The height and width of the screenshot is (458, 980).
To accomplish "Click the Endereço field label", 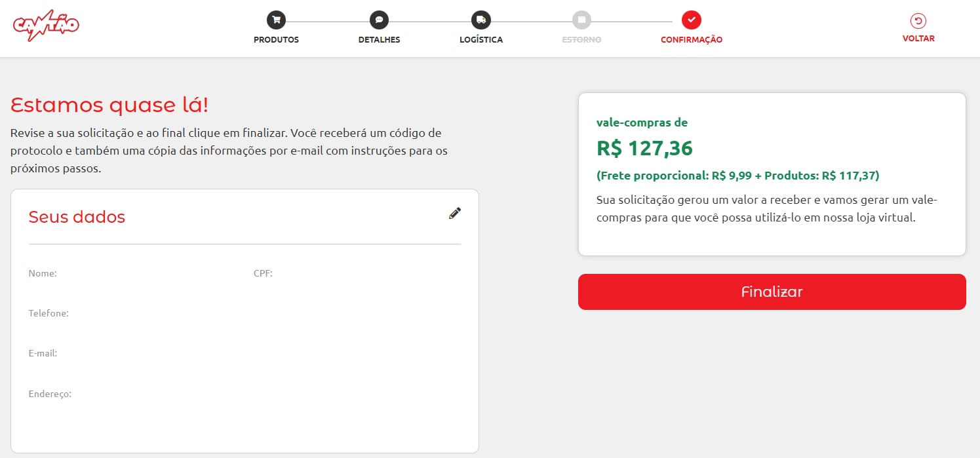I will (50, 394).
